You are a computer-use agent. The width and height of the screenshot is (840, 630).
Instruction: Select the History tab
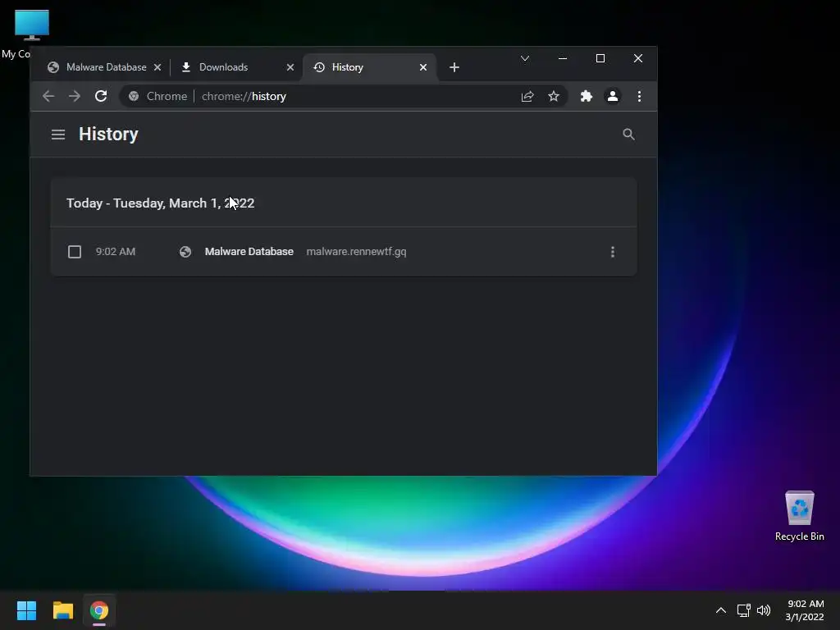pos(370,67)
